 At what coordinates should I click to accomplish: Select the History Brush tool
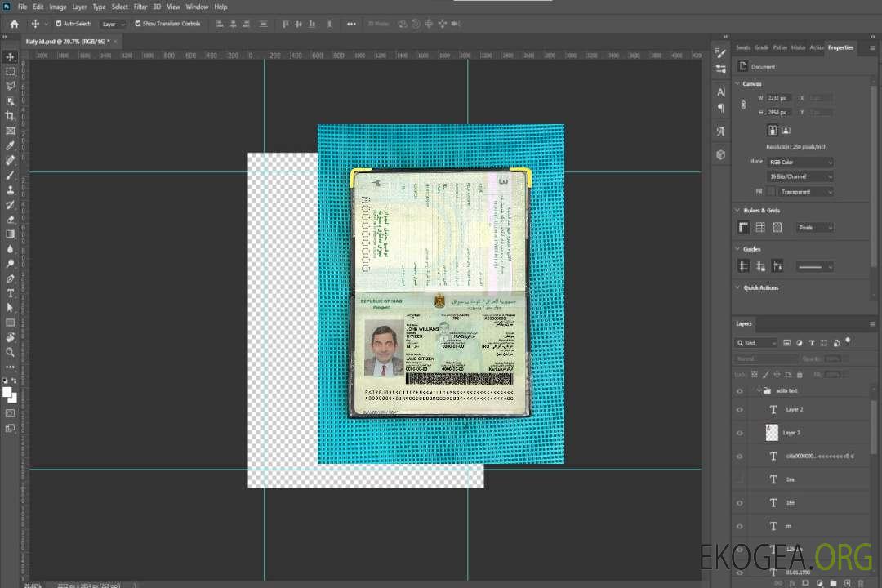(10, 205)
